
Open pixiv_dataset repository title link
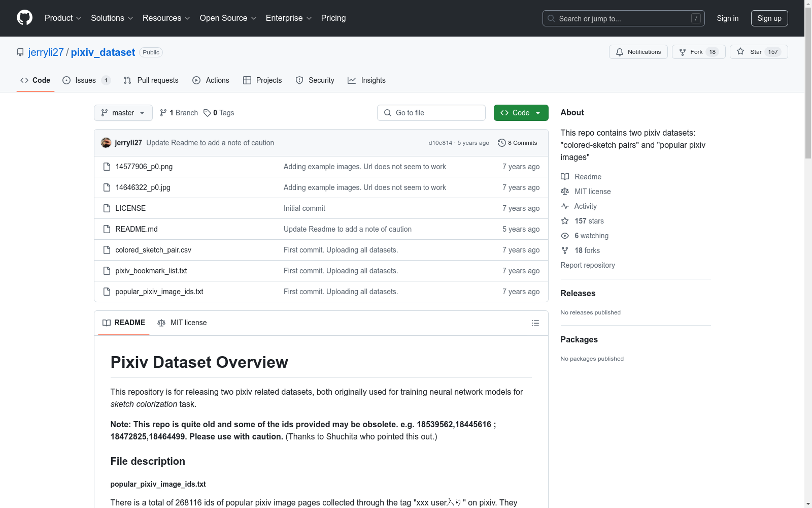[x=103, y=52]
